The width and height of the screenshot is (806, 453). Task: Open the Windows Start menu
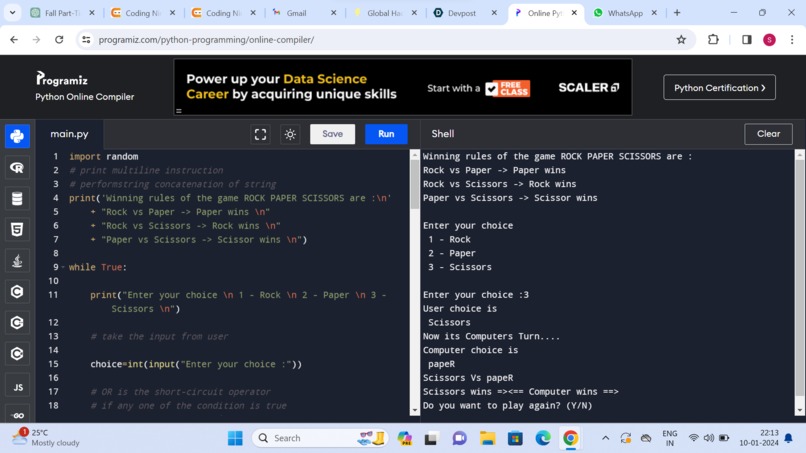[x=235, y=438]
